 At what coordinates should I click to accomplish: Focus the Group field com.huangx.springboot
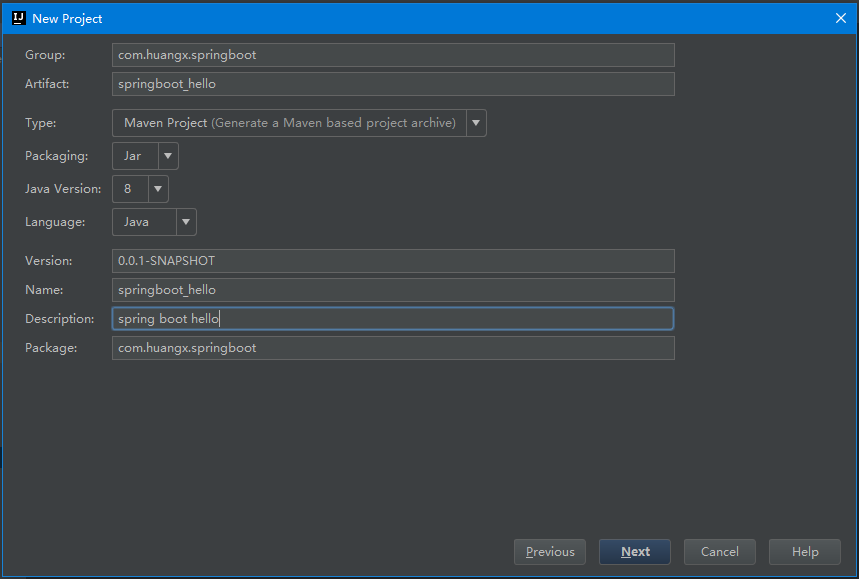point(393,55)
